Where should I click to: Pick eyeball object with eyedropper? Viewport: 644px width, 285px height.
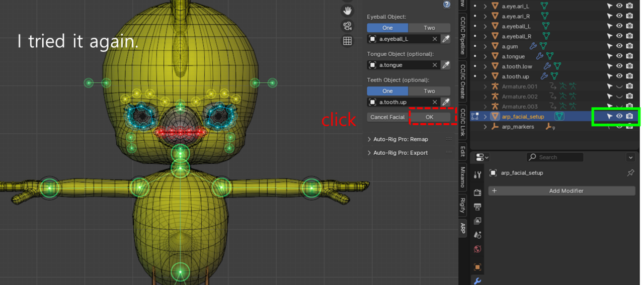pyautogui.click(x=445, y=39)
